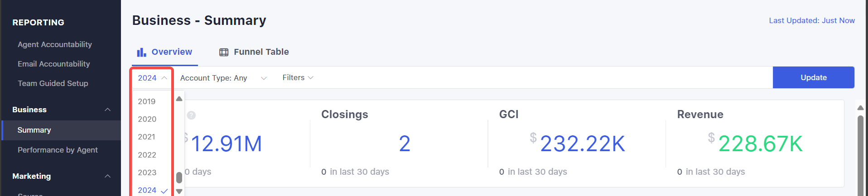The height and width of the screenshot is (196, 868).
Task: Open Agent Accountability in sidebar
Action: point(55,44)
